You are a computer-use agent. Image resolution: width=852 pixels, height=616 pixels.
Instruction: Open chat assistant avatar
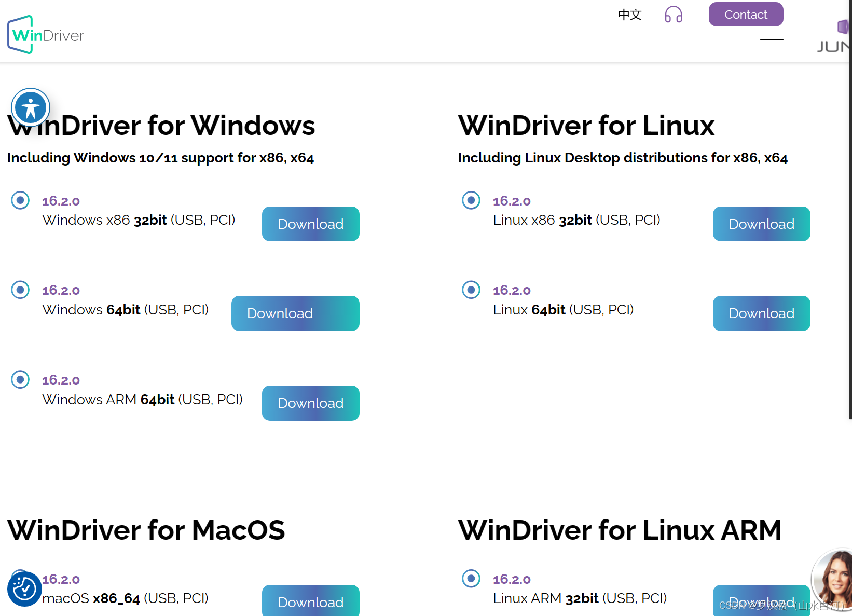(x=833, y=580)
